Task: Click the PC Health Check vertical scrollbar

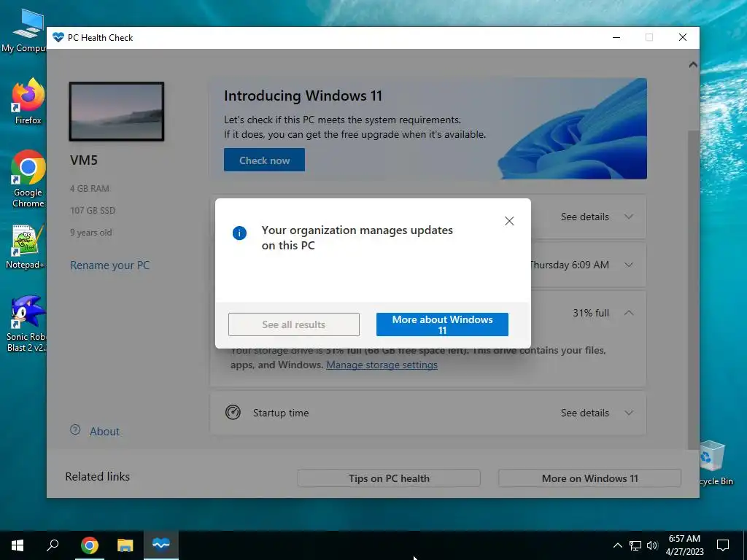Action: pyautogui.click(x=693, y=289)
